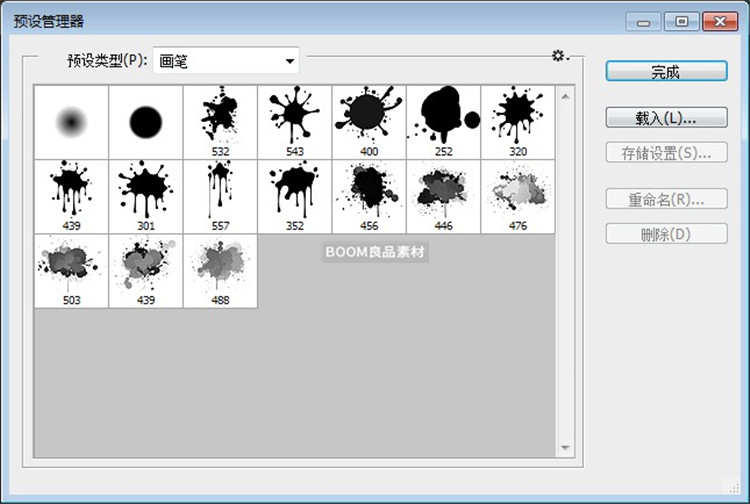This screenshot has height=504, width=750.
Task: Click the 载入(L)... button
Action: tap(666, 118)
